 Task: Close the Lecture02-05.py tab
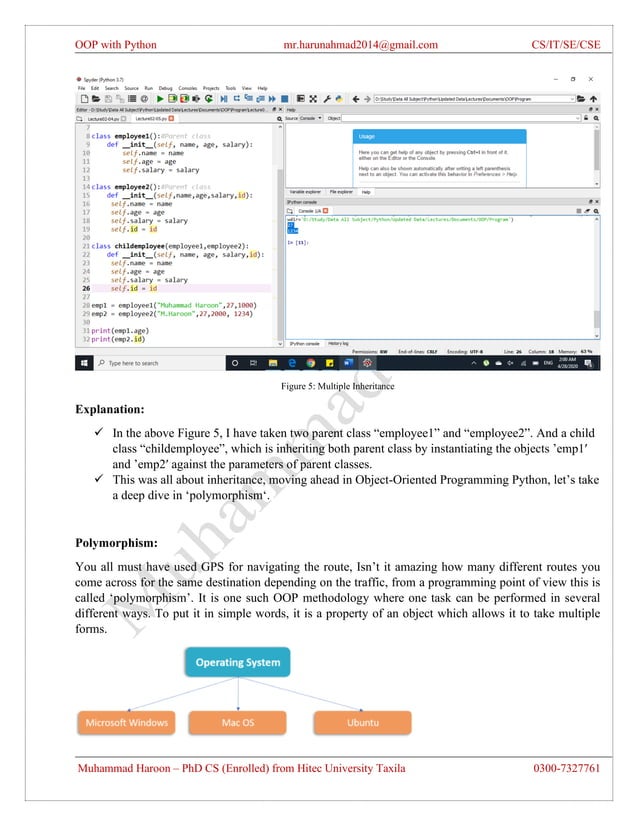[x=171, y=119]
